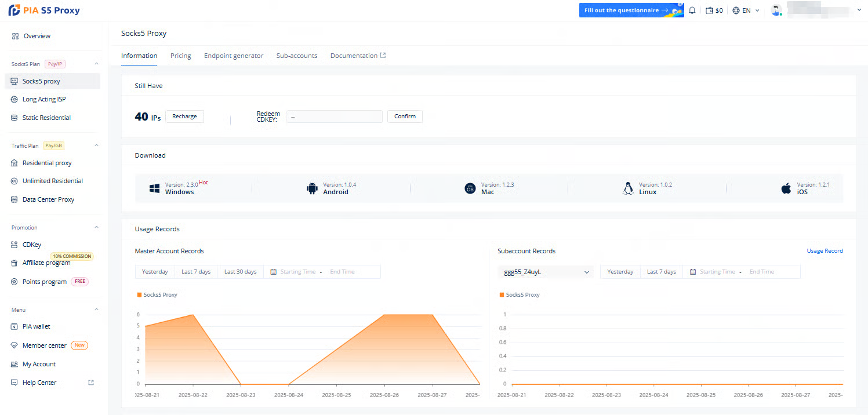Switch to the Pricing tab
Image resolution: width=868 pixels, height=415 pixels.
coord(180,56)
